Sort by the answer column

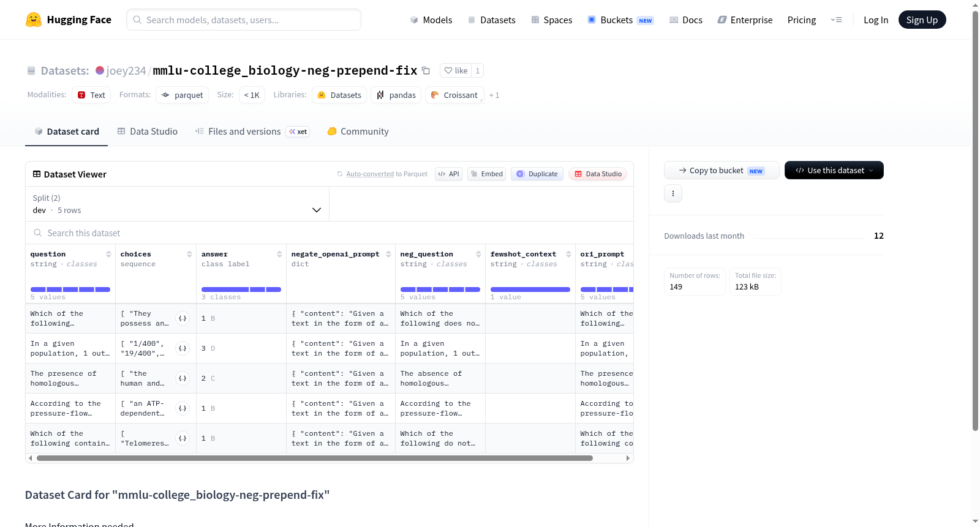[x=279, y=254]
